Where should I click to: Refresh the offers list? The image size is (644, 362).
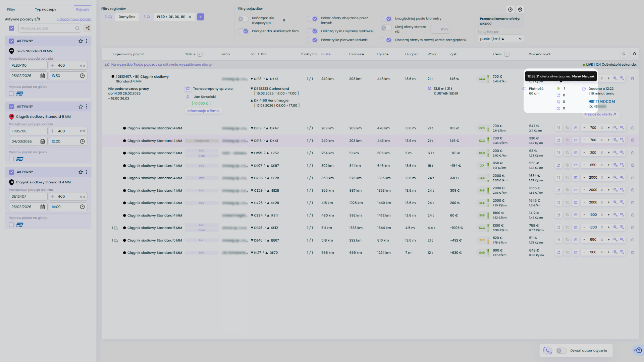pyautogui.click(x=624, y=54)
